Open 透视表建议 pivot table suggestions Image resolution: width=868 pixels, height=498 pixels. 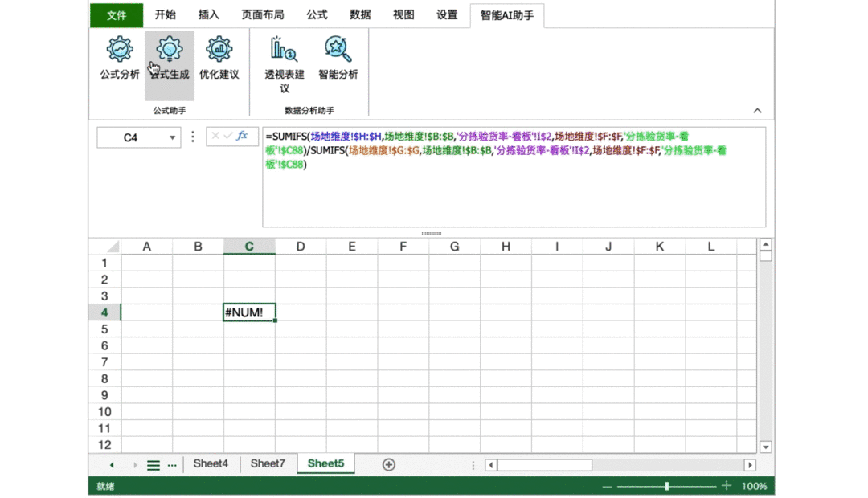pyautogui.click(x=284, y=65)
